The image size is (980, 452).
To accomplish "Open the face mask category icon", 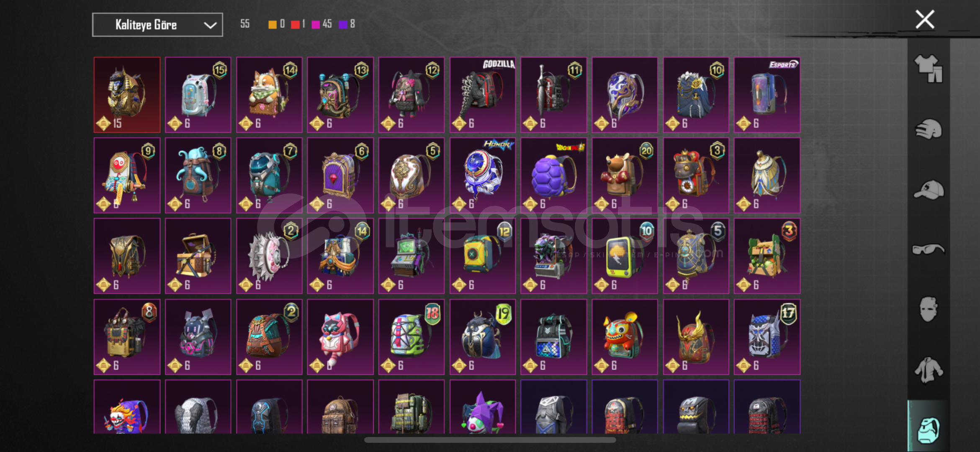I will click(929, 309).
